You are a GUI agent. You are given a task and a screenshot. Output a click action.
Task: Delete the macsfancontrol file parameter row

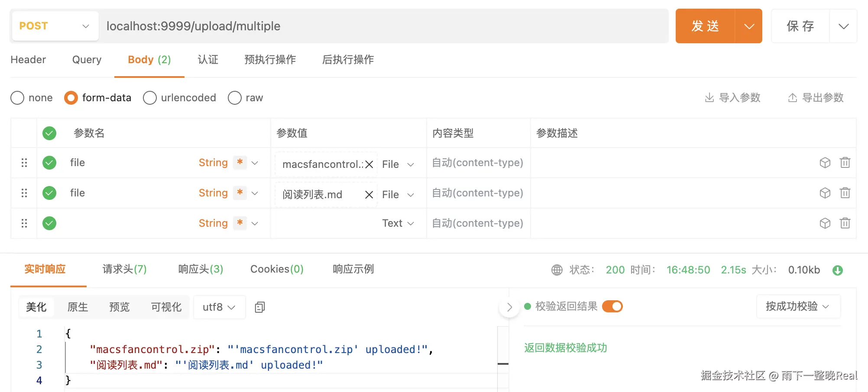(x=845, y=163)
